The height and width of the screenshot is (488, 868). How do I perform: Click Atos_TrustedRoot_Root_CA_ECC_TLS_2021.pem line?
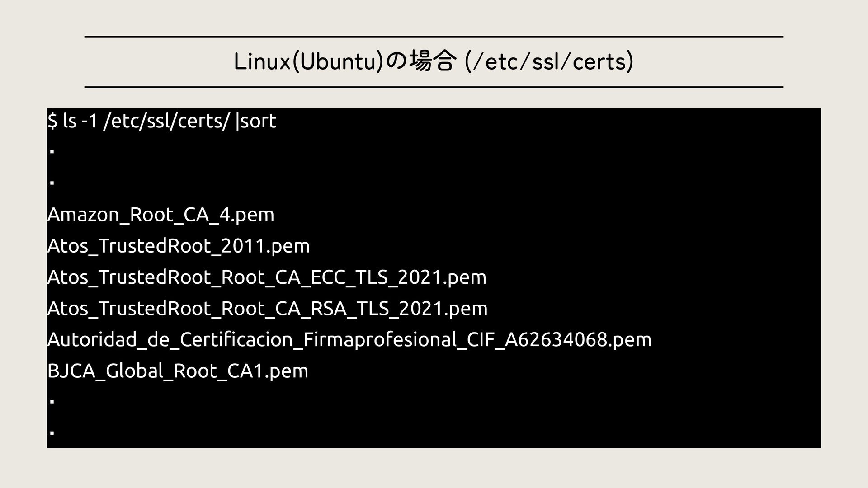tap(267, 277)
